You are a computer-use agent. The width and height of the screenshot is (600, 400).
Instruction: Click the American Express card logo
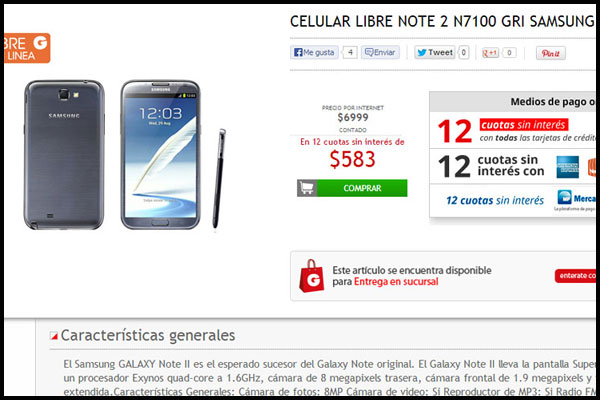pyautogui.click(x=567, y=167)
